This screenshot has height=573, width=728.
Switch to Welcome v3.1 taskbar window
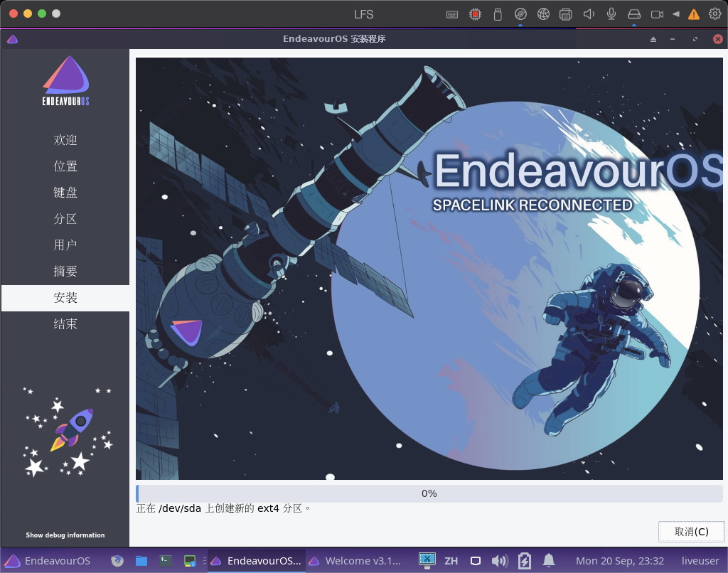click(x=354, y=561)
